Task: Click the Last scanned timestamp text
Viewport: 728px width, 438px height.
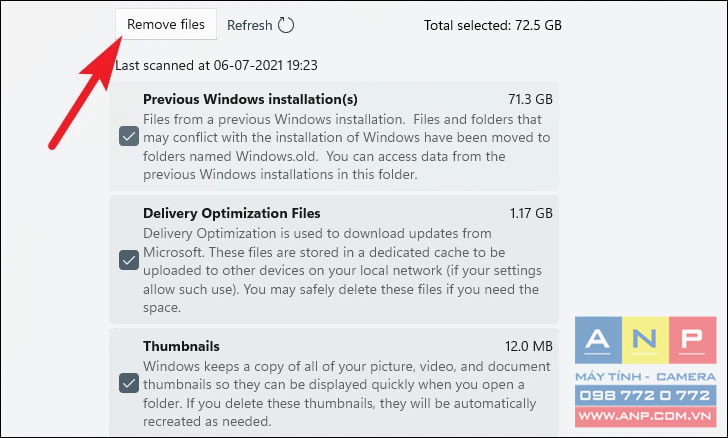Action: coord(216,65)
